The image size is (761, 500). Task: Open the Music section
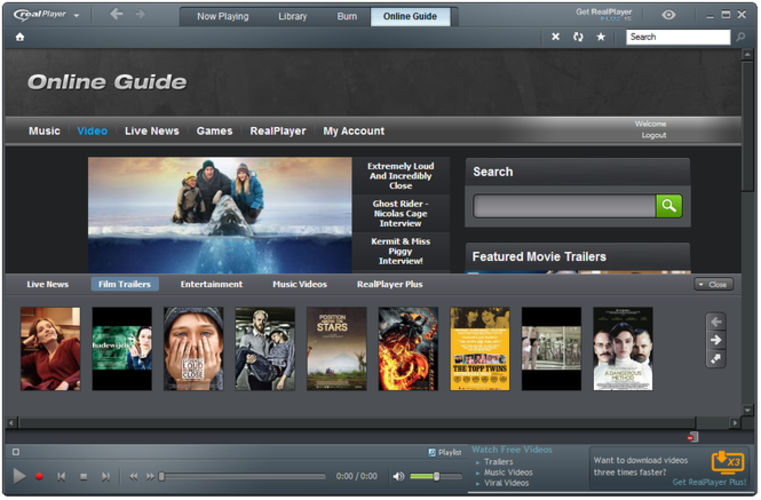pos(45,131)
